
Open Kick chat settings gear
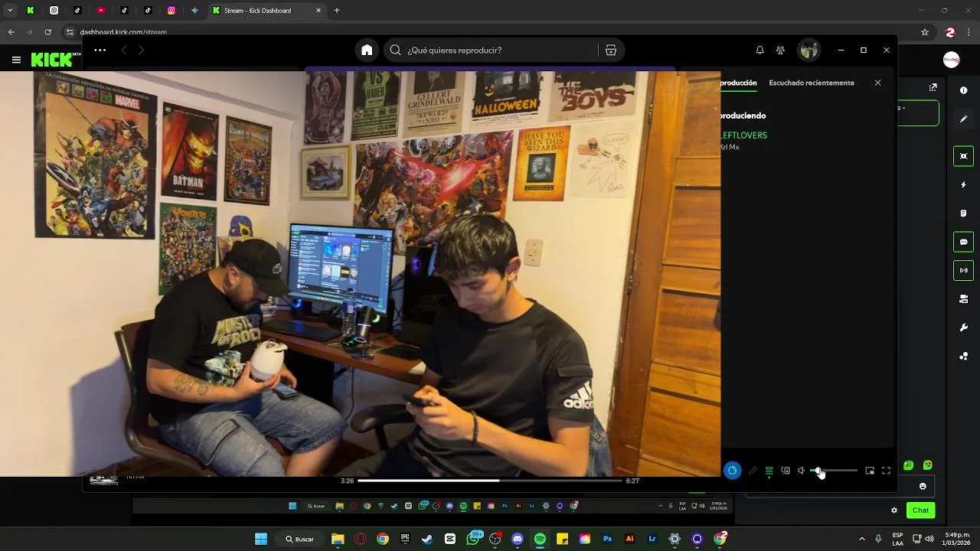[893, 510]
